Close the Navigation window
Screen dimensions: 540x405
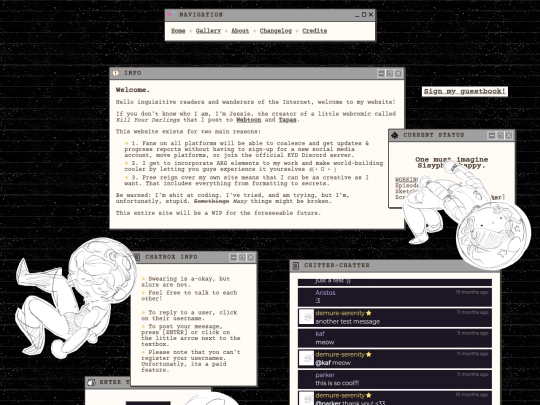[x=371, y=14]
